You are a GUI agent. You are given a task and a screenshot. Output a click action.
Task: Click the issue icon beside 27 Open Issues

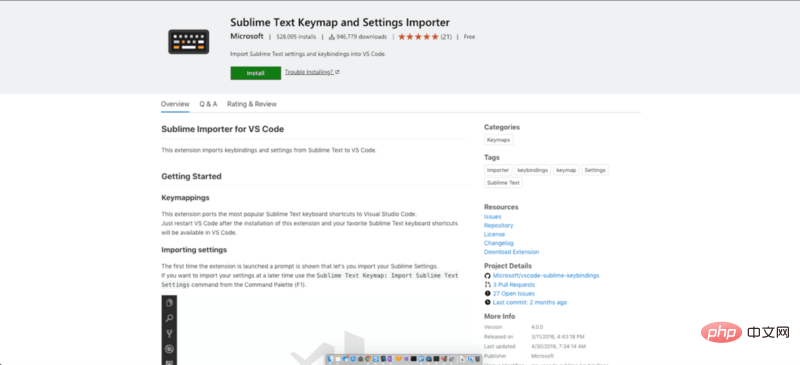pyautogui.click(x=487, y=294)
